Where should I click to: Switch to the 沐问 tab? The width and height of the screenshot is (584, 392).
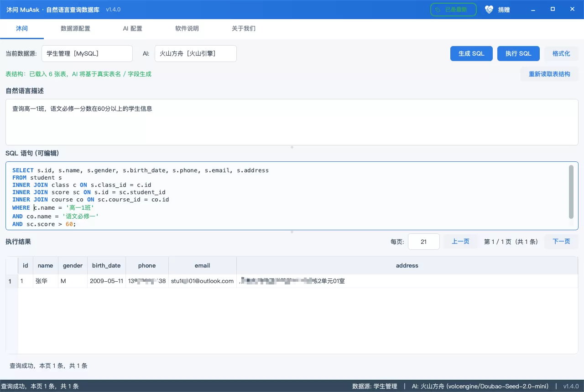coord(22,28)
